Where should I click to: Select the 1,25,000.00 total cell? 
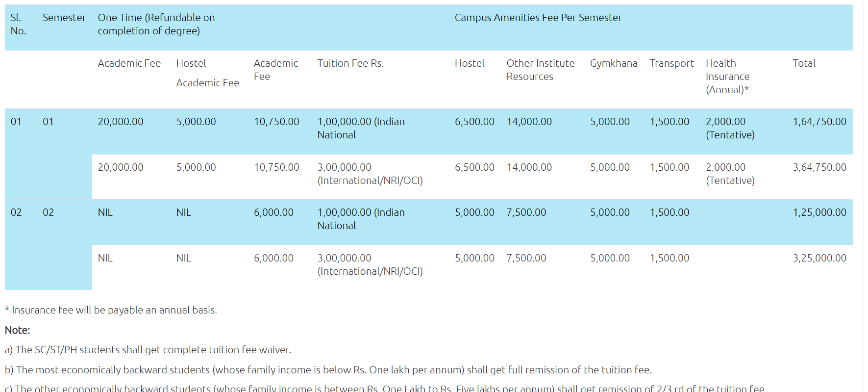point(819,212)
